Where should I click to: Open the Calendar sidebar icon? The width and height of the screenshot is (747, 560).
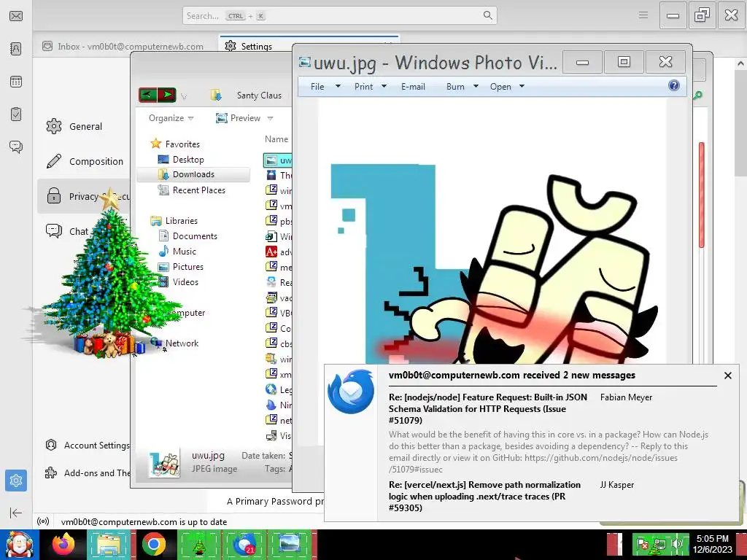pos(16,82)
